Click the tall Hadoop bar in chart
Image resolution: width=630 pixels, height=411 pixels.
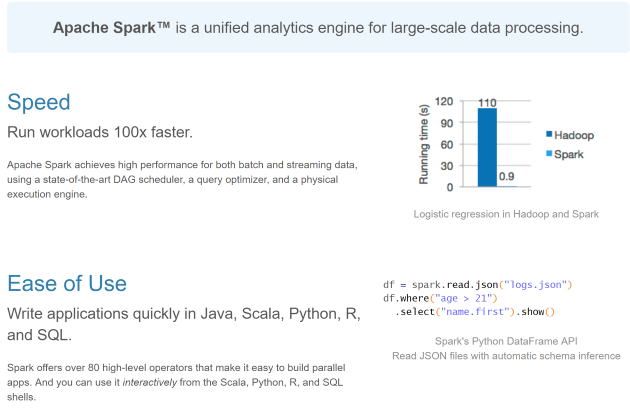click(487, 147)
